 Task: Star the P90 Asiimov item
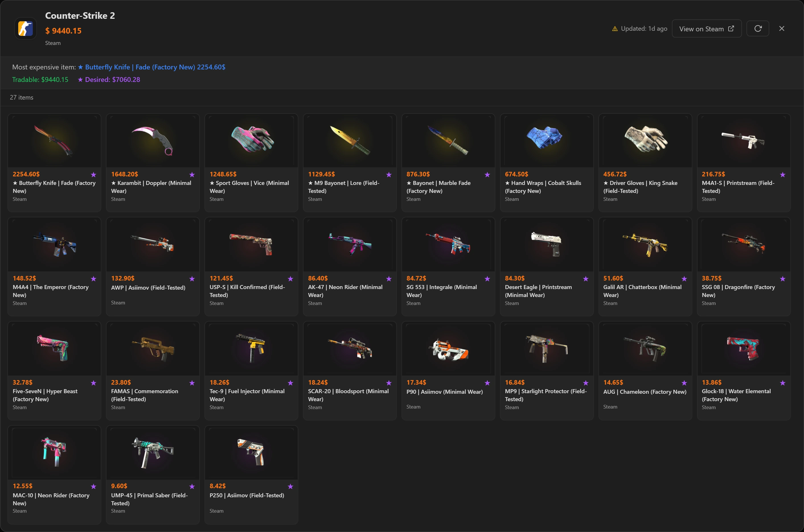(x=487, y=383)
